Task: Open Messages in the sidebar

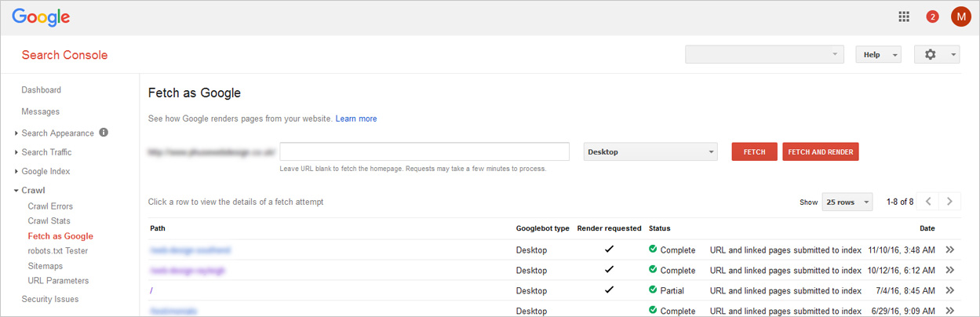Action: [x=41, y=112]
